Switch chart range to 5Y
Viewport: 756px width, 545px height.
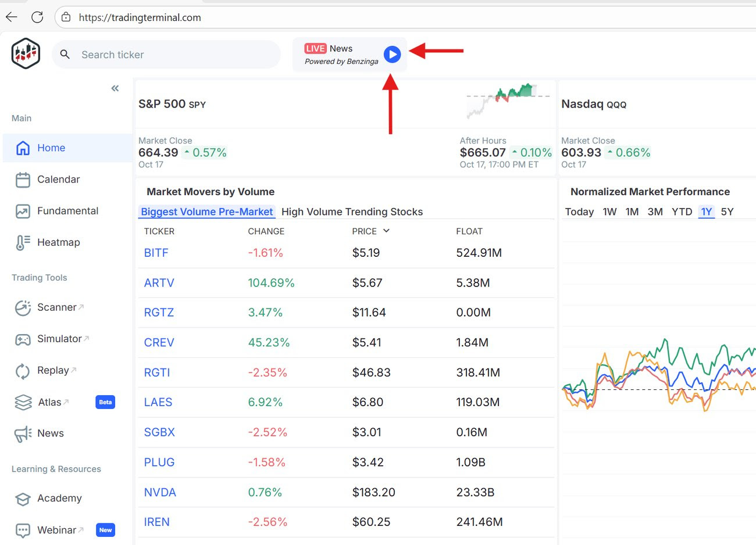point(727,212)
